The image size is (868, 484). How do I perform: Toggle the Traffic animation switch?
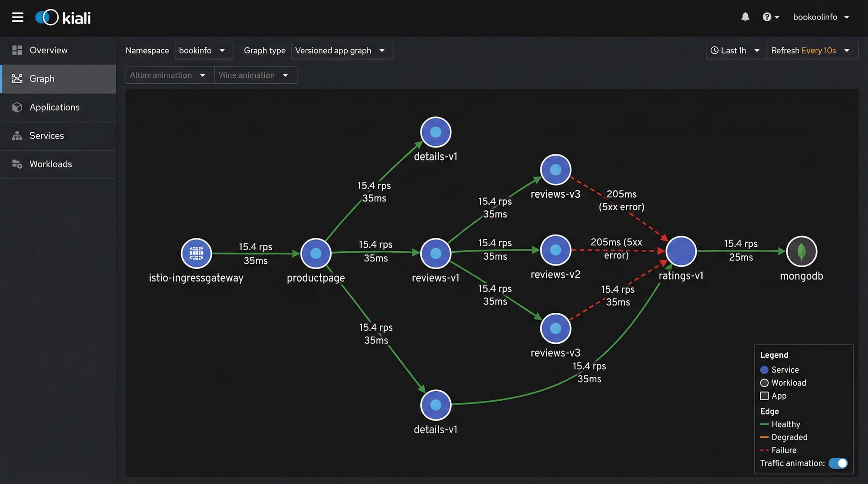tap(838, 463)
